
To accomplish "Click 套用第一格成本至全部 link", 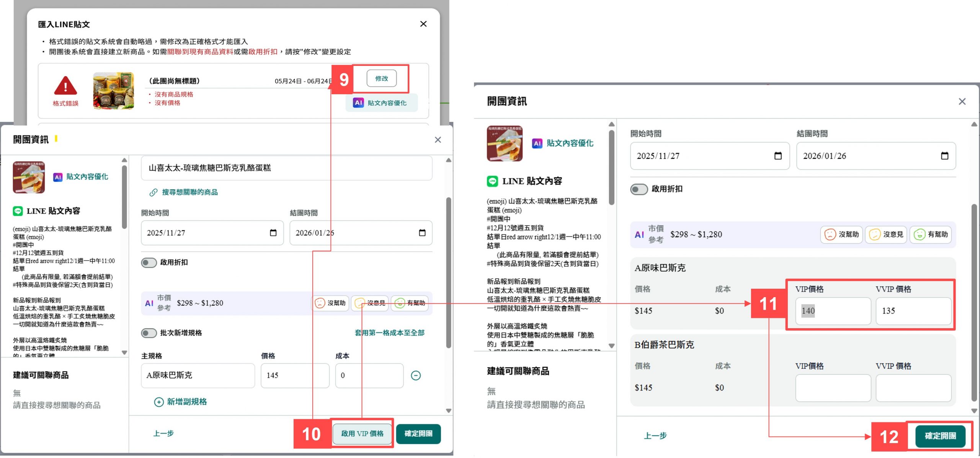I will (389, 333).
